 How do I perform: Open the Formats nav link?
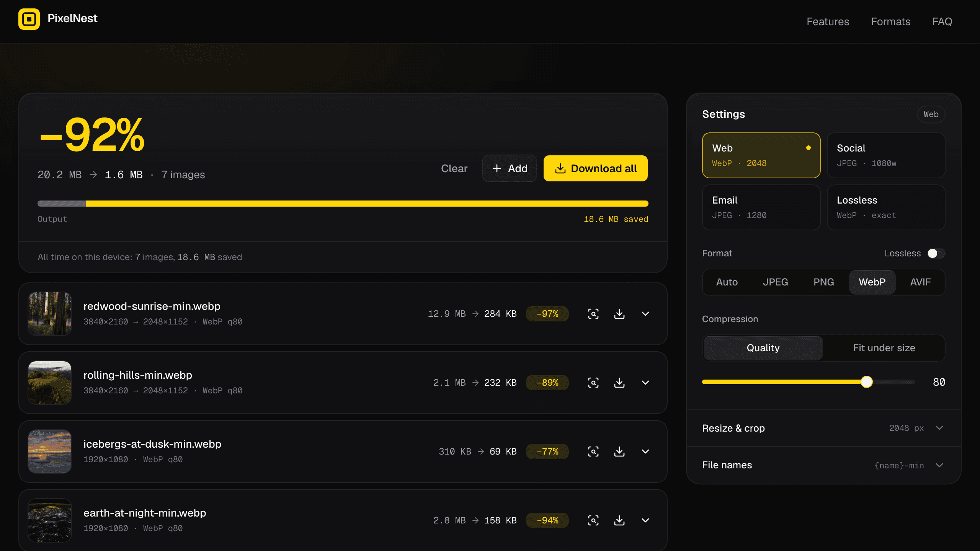tap(890, 22)
